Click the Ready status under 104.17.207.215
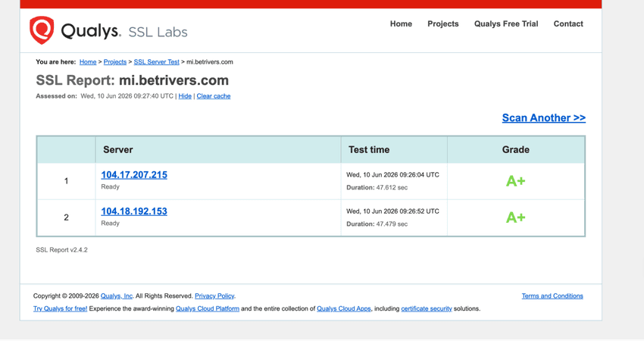 click(x=110, y=187)
